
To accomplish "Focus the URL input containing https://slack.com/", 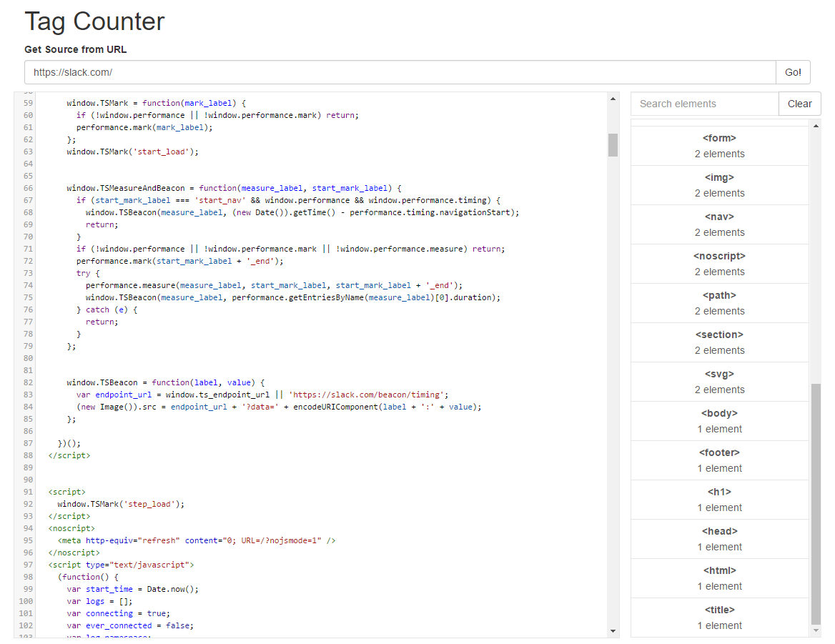I will [400, 72].
